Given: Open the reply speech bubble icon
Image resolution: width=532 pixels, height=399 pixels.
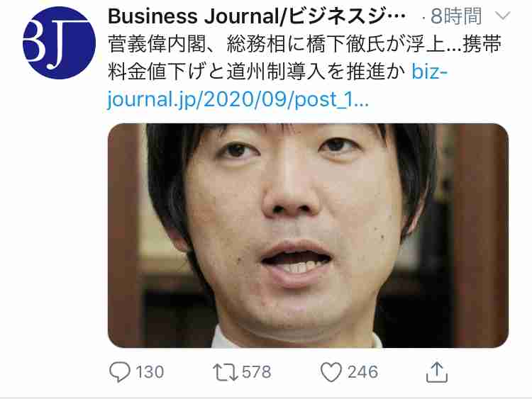Looking at the screenshot, I should [x=119, y=372].
